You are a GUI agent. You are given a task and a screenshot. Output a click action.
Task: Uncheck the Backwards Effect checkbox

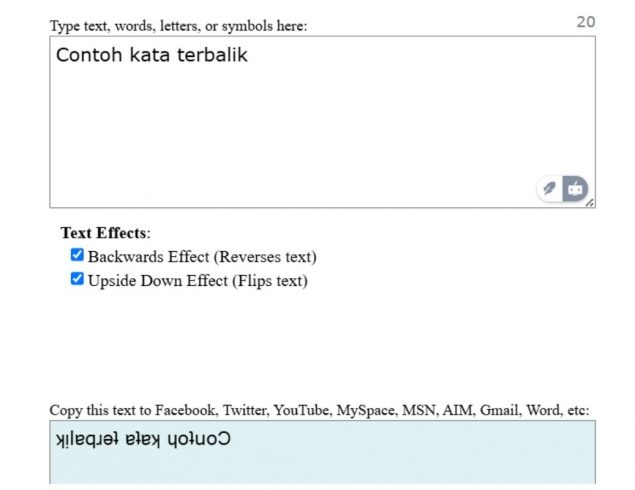(x=77, y=256)
